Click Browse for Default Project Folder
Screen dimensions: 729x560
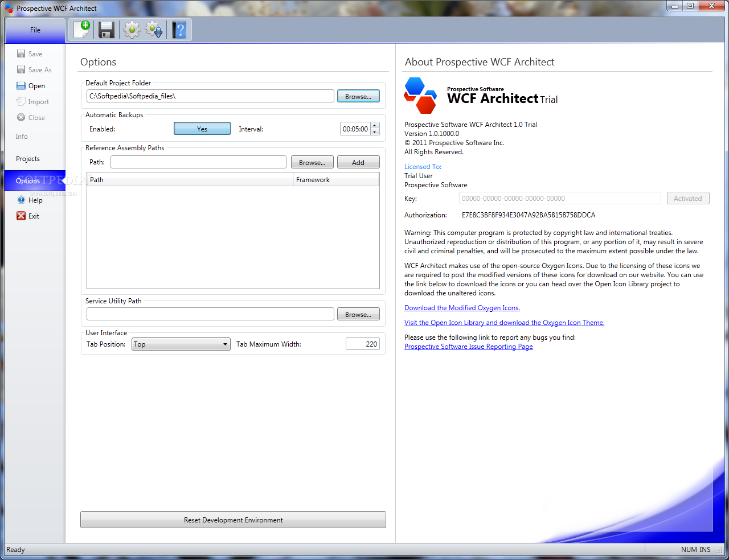(x=358, y=96)
